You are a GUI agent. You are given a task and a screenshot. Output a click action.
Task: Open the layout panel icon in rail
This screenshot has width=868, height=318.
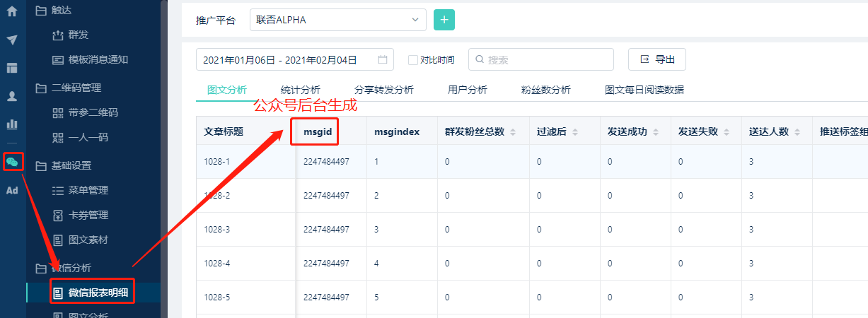12,68
